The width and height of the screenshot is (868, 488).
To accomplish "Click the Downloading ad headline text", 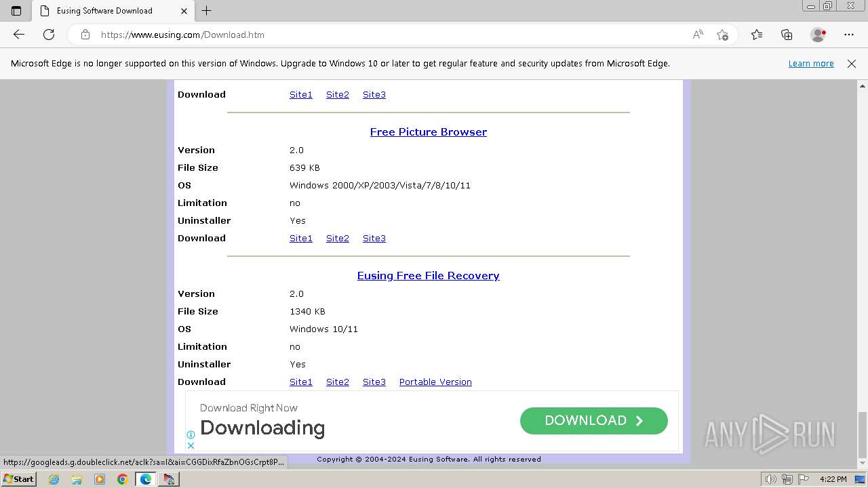I will tap(262, 428).
